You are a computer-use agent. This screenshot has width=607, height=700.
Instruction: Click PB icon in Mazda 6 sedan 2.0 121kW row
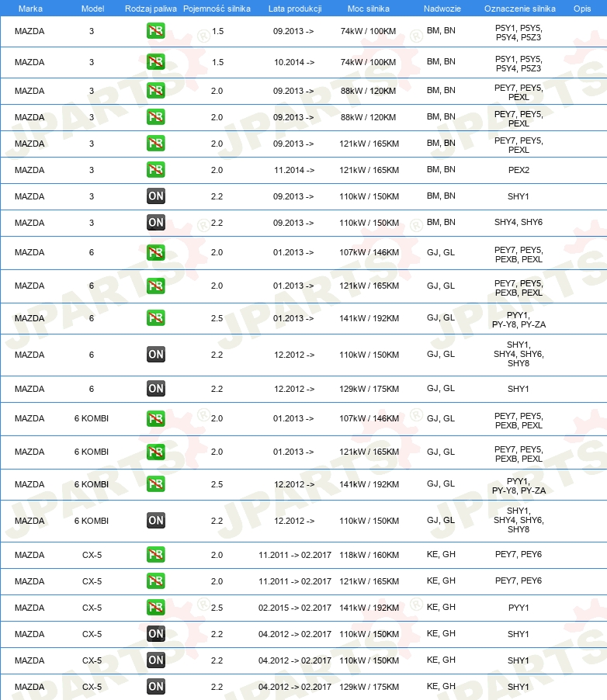156,286
